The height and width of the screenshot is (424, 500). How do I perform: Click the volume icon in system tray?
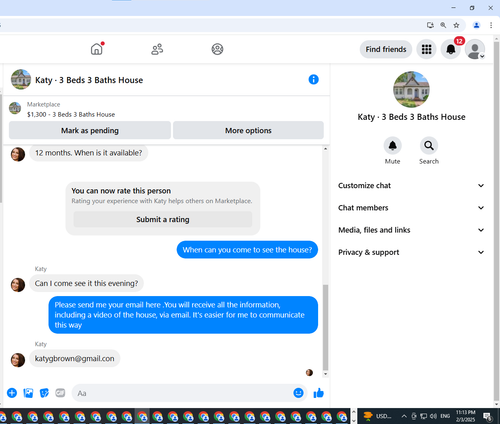click(433, 416)
